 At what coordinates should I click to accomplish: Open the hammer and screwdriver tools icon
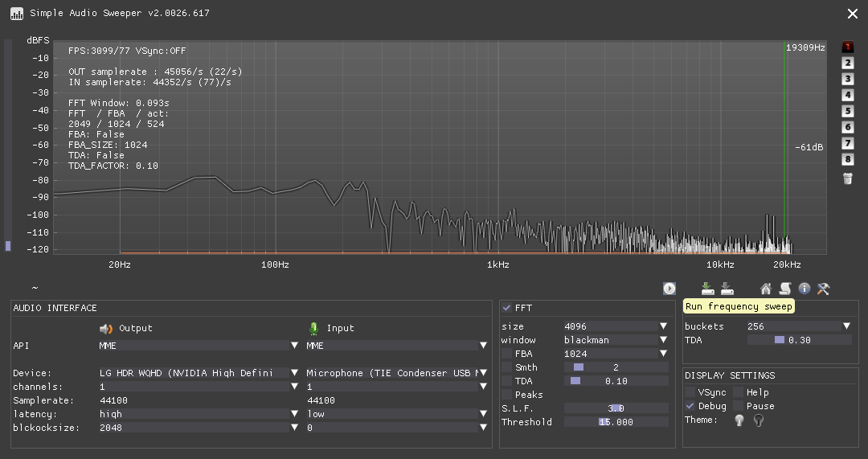[x=824, y=289]
